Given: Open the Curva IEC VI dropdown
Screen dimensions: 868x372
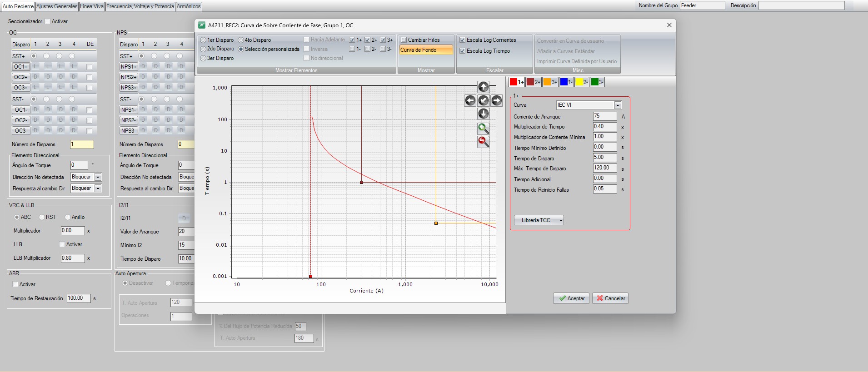Looking at the screenshot, I should [618, 105].
